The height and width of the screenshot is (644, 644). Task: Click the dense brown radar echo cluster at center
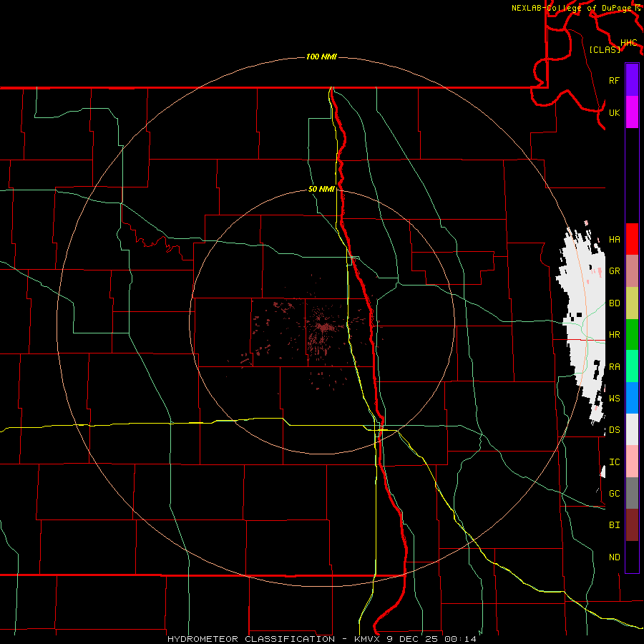coord(324,327)
